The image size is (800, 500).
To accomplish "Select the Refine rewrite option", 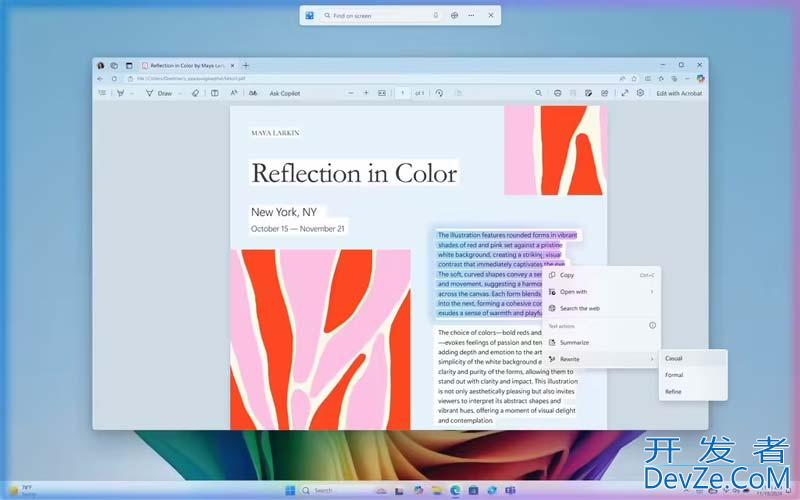I will [693, 392].
